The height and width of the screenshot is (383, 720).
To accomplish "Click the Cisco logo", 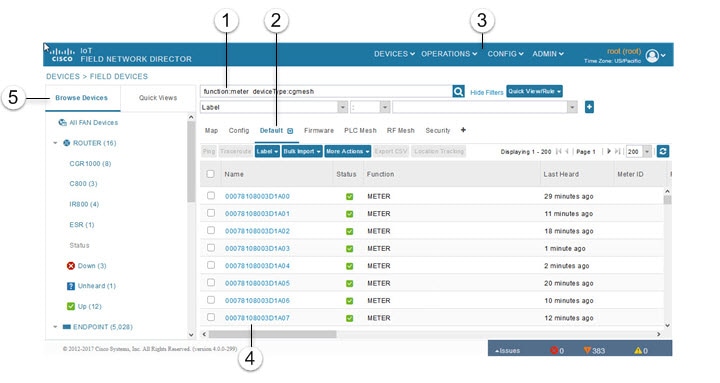I will click(62, 55).
